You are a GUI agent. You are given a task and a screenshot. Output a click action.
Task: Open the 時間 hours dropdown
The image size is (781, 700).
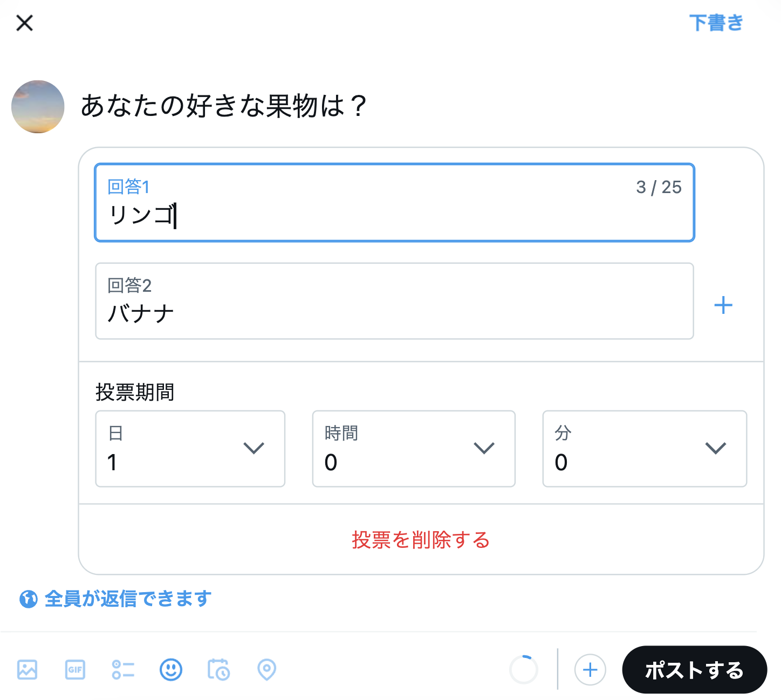pos(413,449)
